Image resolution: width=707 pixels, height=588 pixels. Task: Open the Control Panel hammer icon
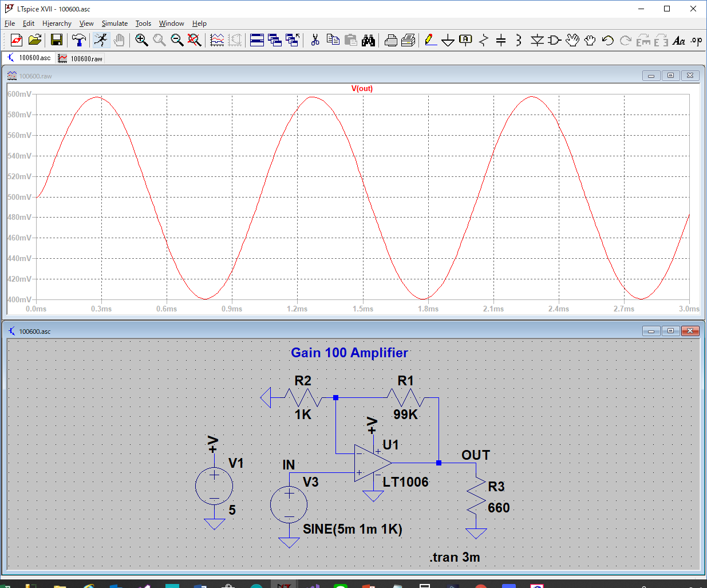pyautogui.click(x=79, y=40)
